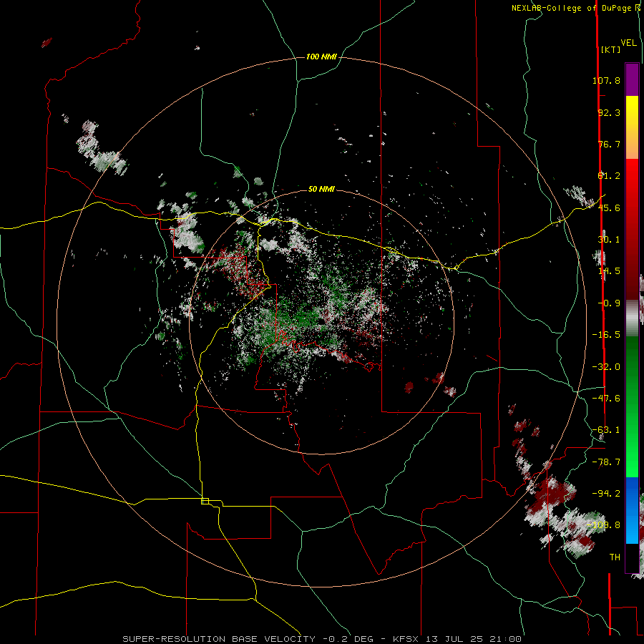Image resolution: width=644 pixels, height=644 pixels.
Task: Click the -47.6 velocity scale value
Action: [606, 399]
